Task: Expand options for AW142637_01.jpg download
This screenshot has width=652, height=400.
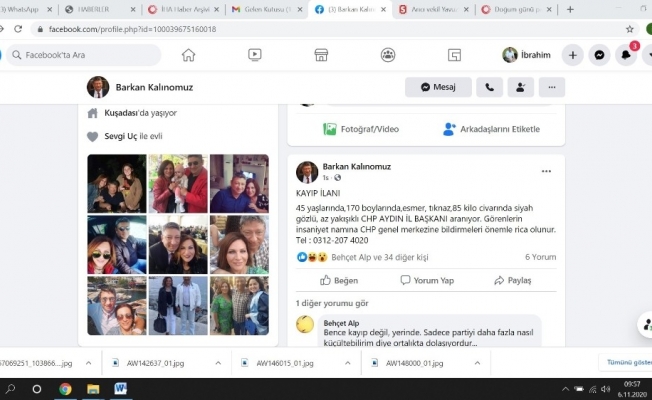Action: (x=205, y=363)
